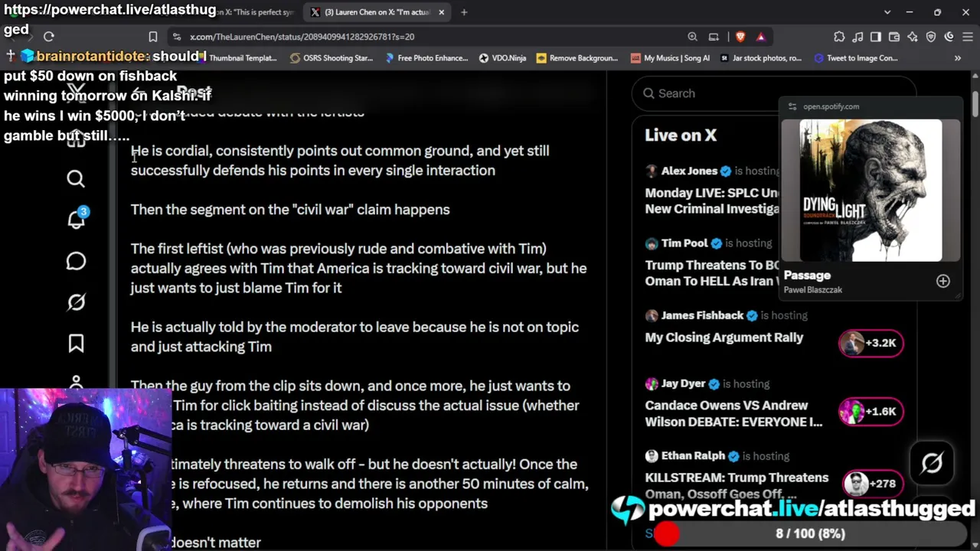This screenshot has height=551, width=980.
Task: Reload the page with the refresh icon
Action: pos(49,36)
